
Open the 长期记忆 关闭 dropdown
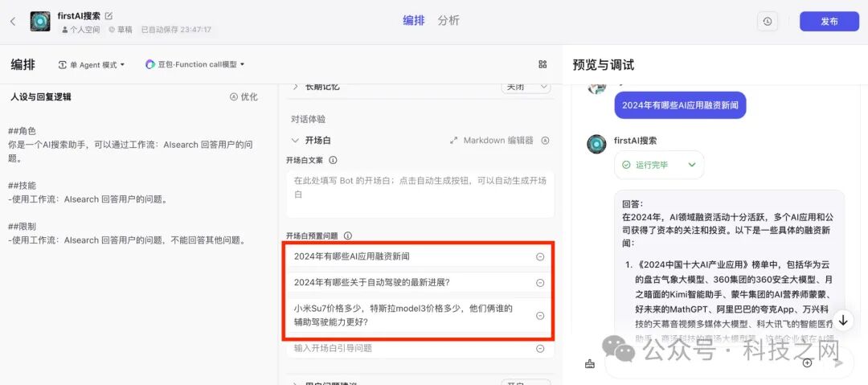tap(526, 87)
